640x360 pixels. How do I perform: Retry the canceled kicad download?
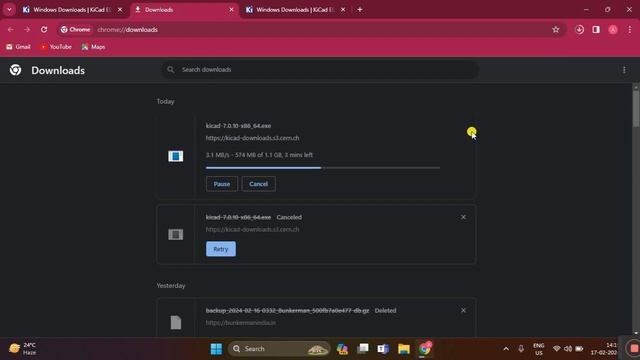[x=221, y=249]
